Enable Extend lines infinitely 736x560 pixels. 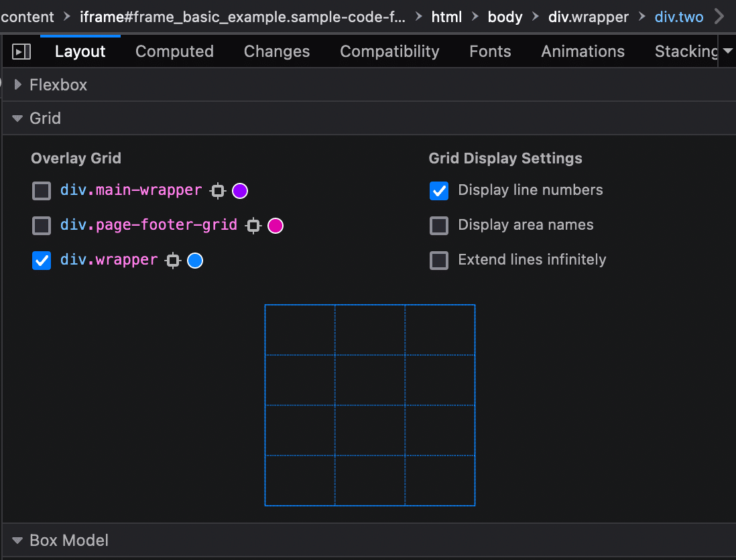439,261
